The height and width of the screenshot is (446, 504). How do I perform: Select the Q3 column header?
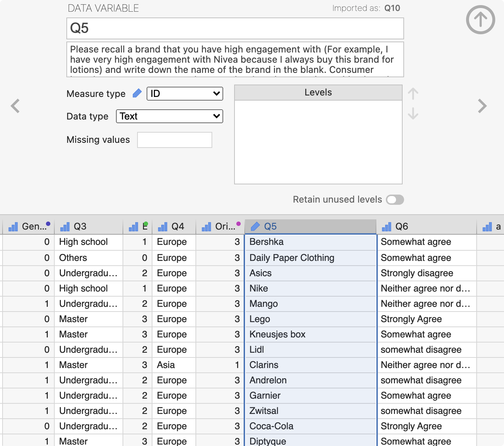pyautogui.click(x=89, y=227)
